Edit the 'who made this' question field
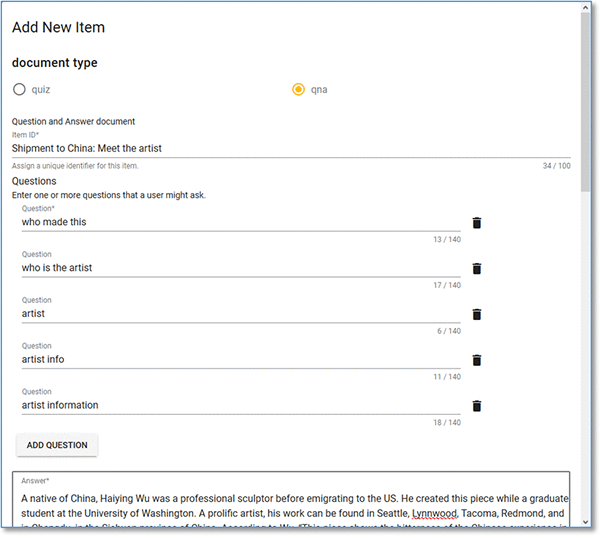This screenshot has width=600, height=538. tap(241, 222)
